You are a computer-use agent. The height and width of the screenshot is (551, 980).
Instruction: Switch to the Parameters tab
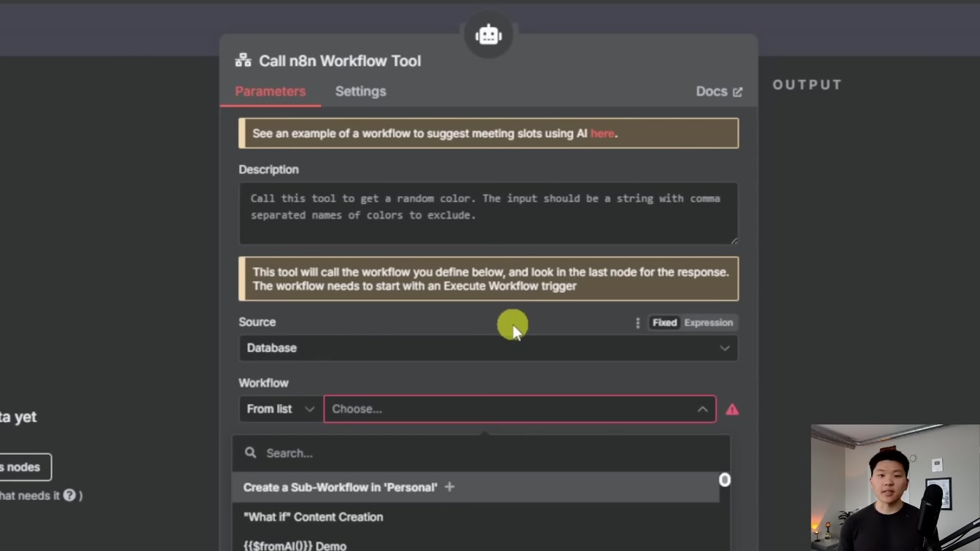coord(270,91)
